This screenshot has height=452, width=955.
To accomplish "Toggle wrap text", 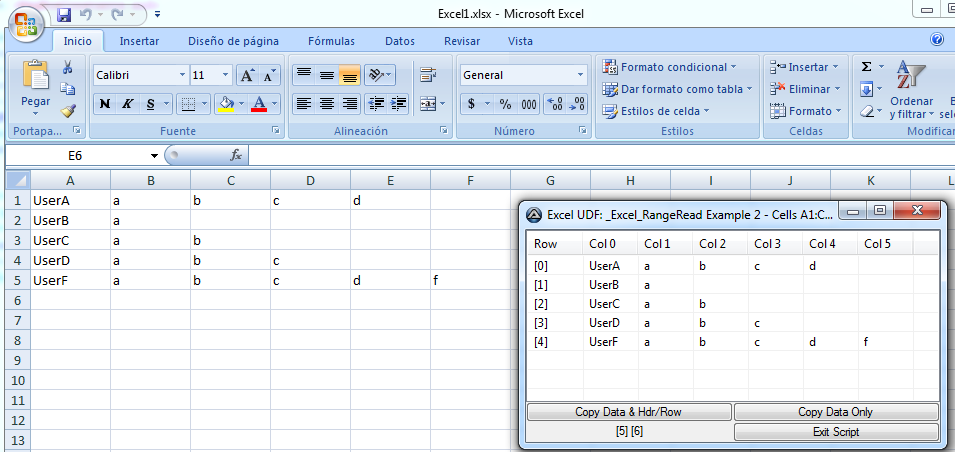I will point(429,76).
